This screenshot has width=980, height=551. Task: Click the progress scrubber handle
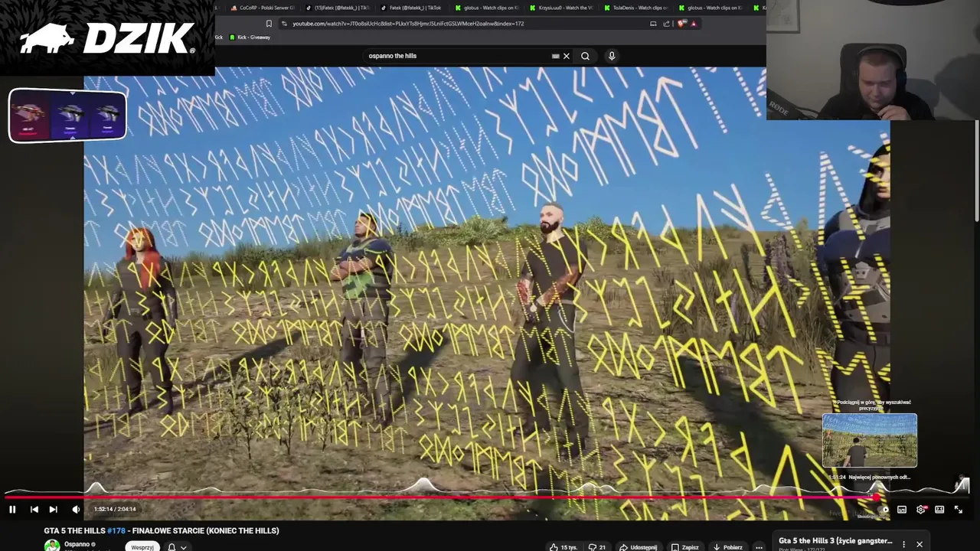[x=877, y=497]
